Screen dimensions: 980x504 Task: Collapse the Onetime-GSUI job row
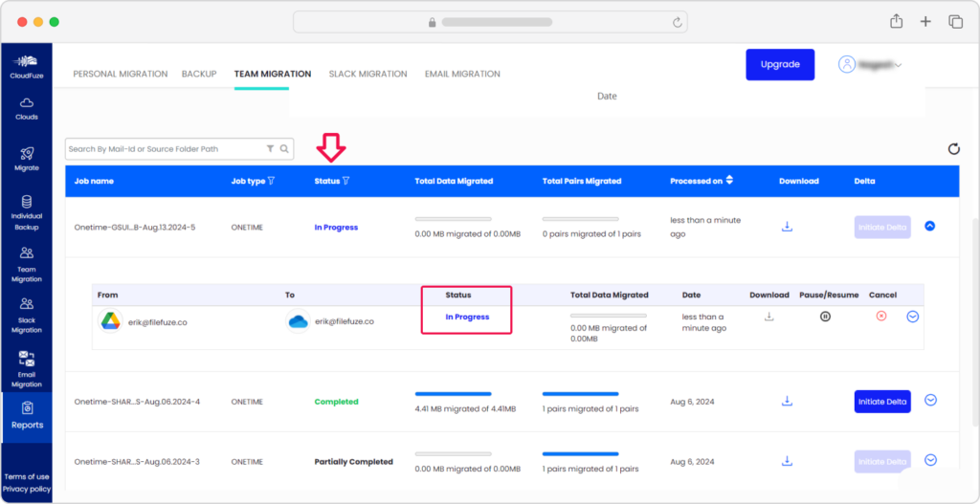(x=929, y=226)
